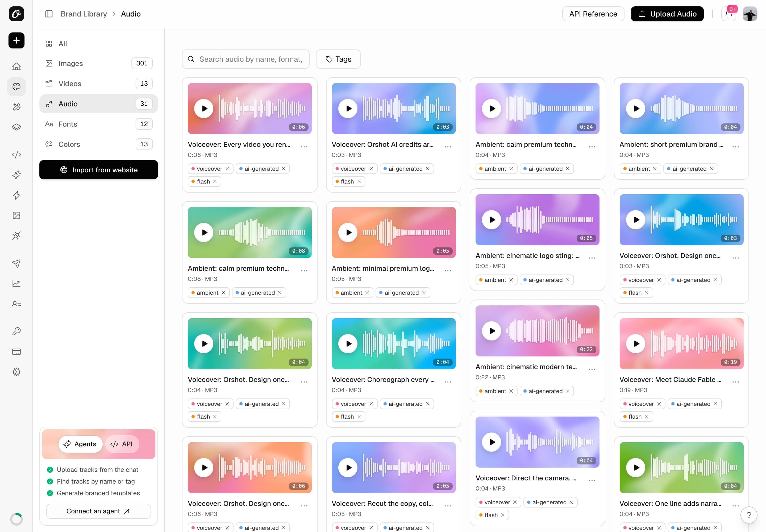Viewport: 766px width, 532px height.
Task: Open the analytics chart sidebar icon
Action: 16,284
